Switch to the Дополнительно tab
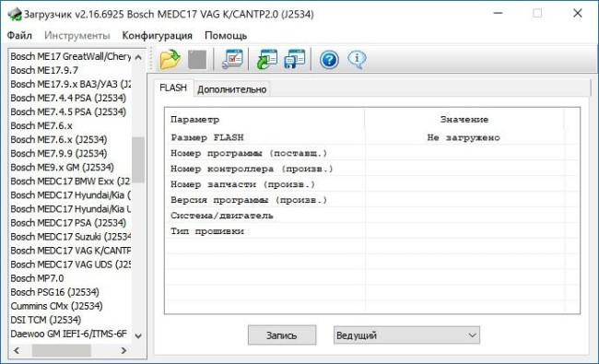 pos(232,89)
